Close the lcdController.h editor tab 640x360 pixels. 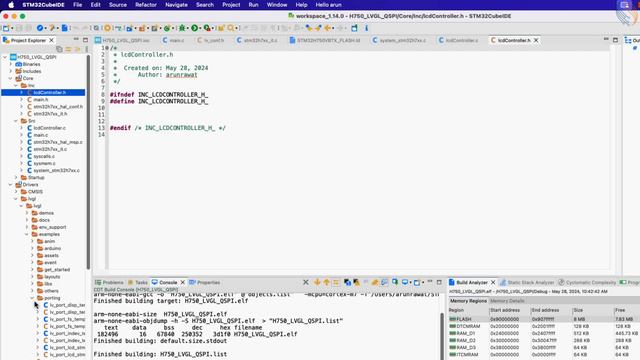coord(536,40)
